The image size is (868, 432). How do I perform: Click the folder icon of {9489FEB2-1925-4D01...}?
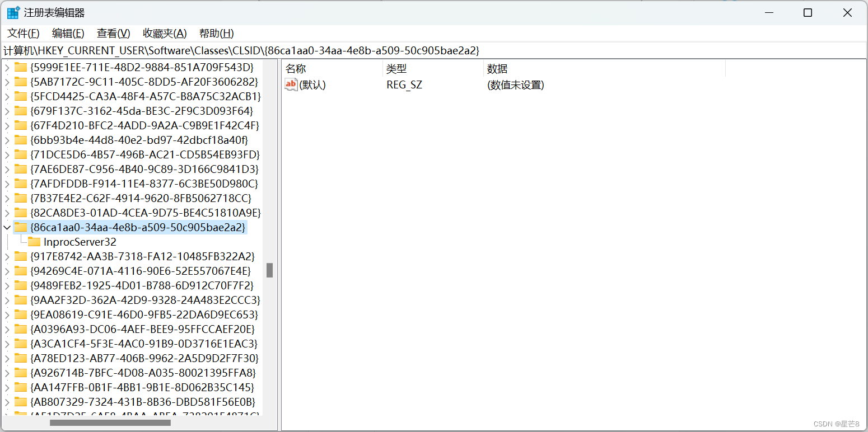pos(21,285)
